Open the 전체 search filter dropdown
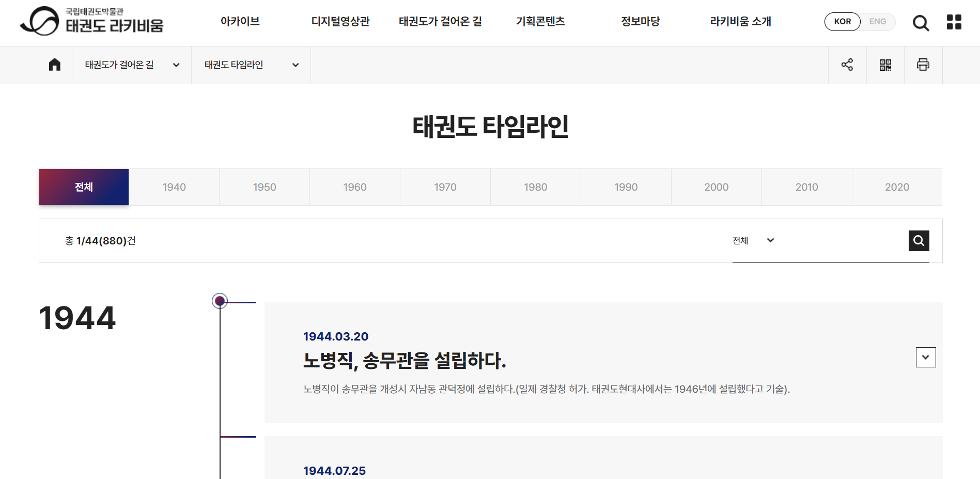 (753, 241)
